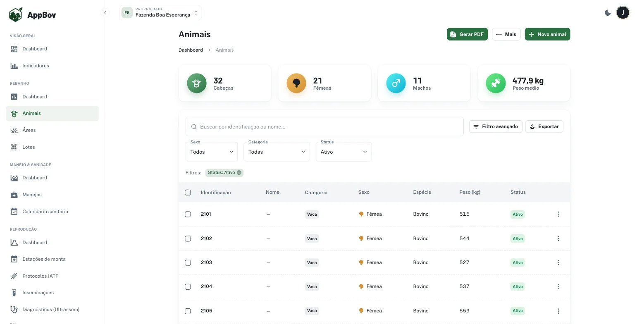
Task: Open Estações de monta in the sidebar
Action: (52, 259)
